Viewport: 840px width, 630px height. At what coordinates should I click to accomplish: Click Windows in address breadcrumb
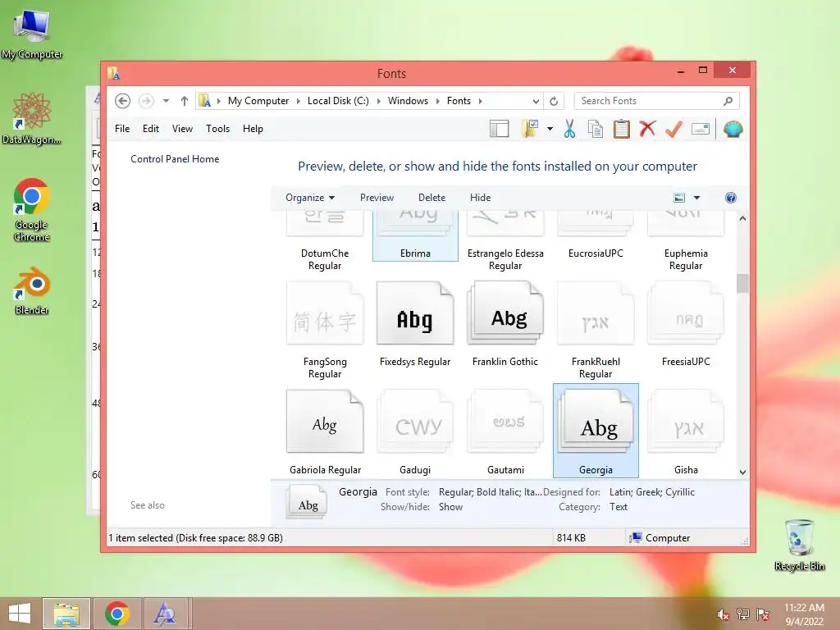pos(408,101)
